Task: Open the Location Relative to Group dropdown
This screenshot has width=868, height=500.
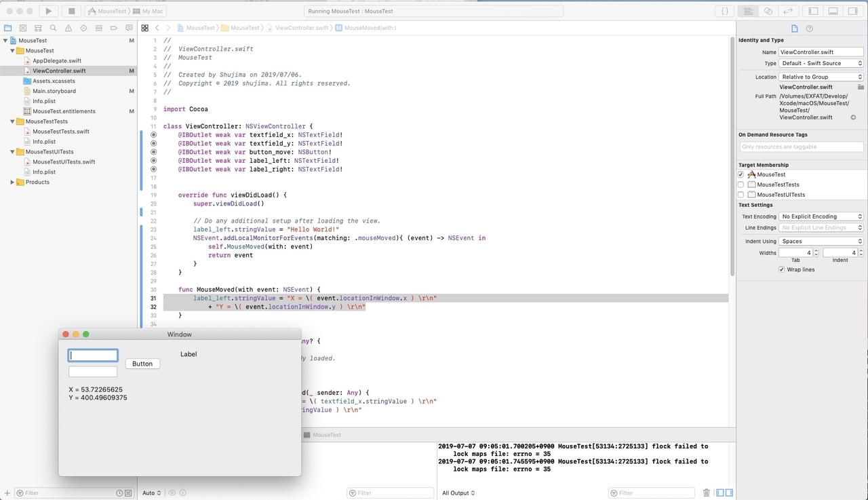Action: coord(821,77)
